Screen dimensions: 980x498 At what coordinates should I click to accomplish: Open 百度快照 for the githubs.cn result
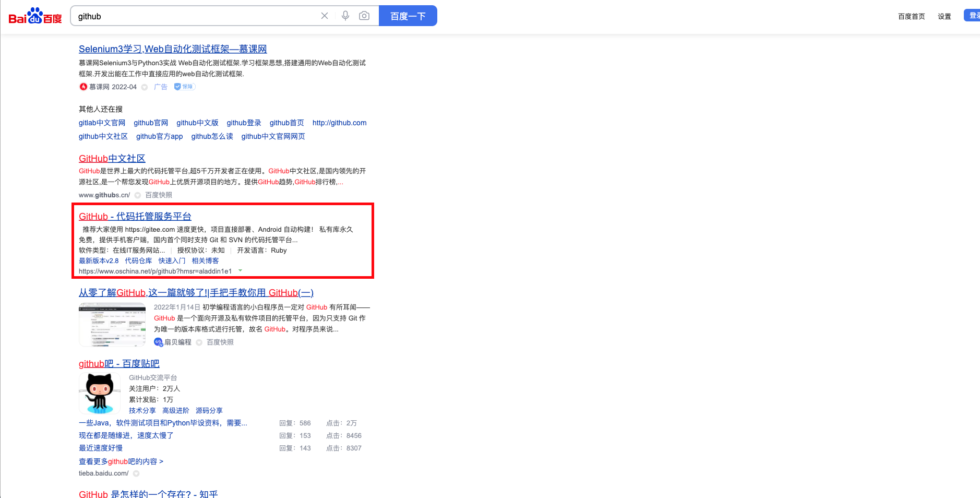click(159, 195)
